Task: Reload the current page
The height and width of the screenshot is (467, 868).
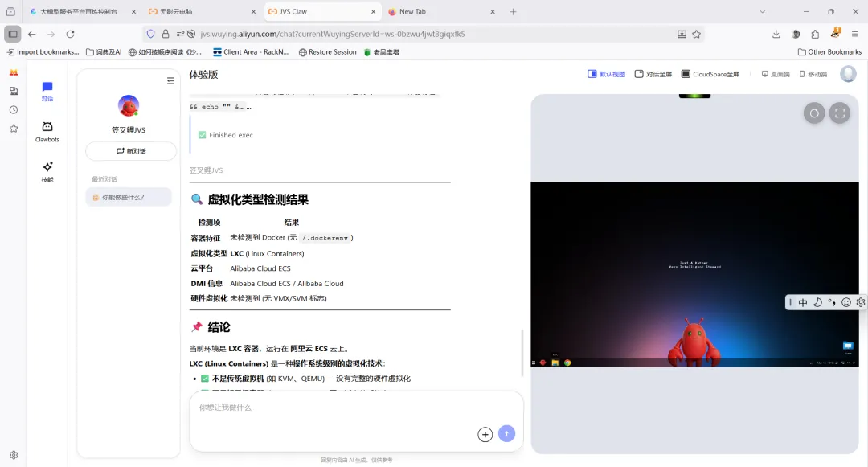Action: (x=70, y=34)
